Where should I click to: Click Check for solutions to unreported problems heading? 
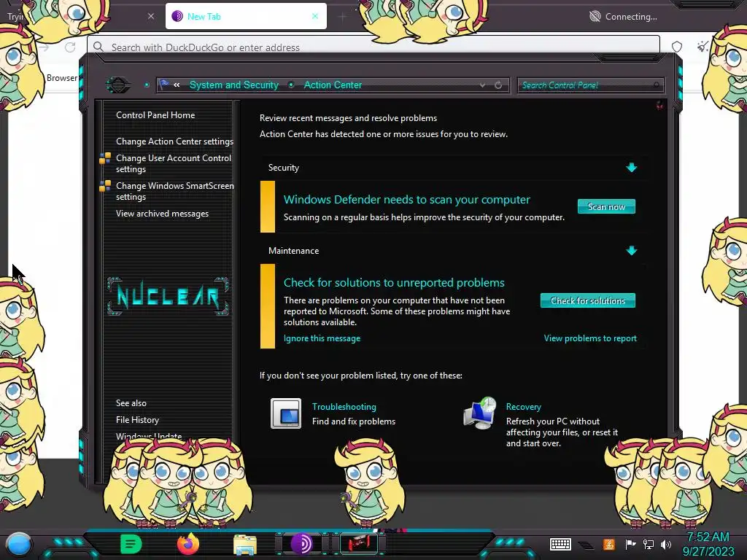tap(394, 282)
